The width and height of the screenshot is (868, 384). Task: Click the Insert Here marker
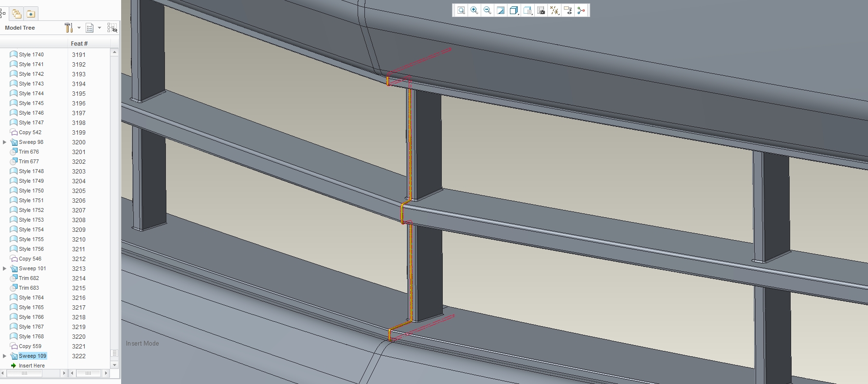click(x=32, y=366)
